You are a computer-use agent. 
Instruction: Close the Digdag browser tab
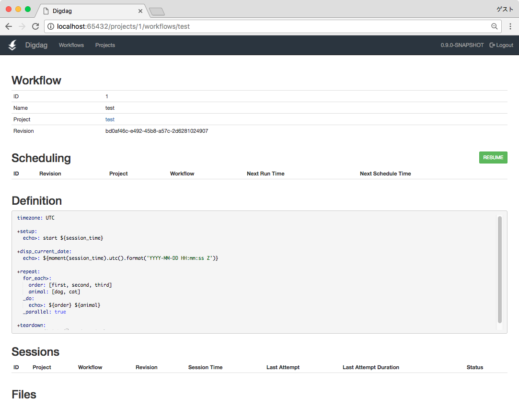[140, 11]
